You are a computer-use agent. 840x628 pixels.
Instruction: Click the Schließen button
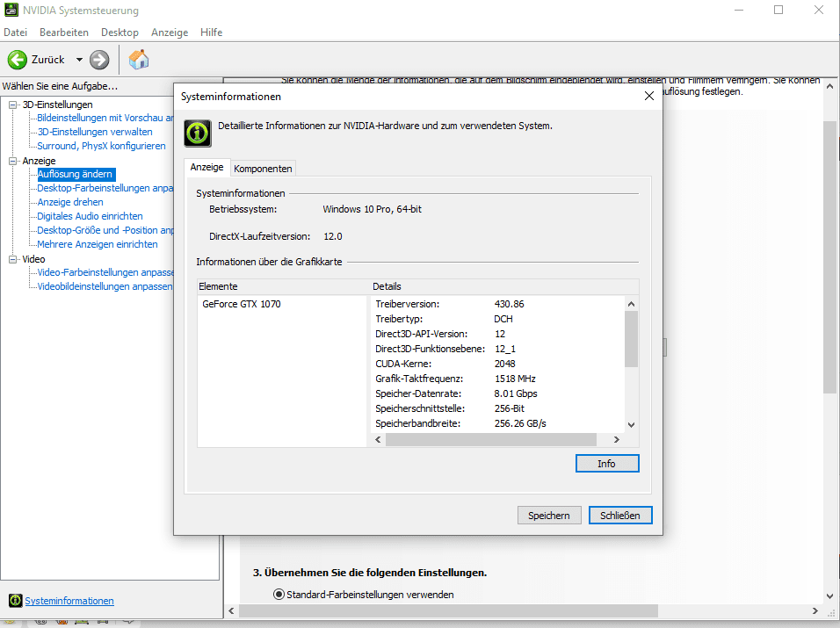[619, 515]
